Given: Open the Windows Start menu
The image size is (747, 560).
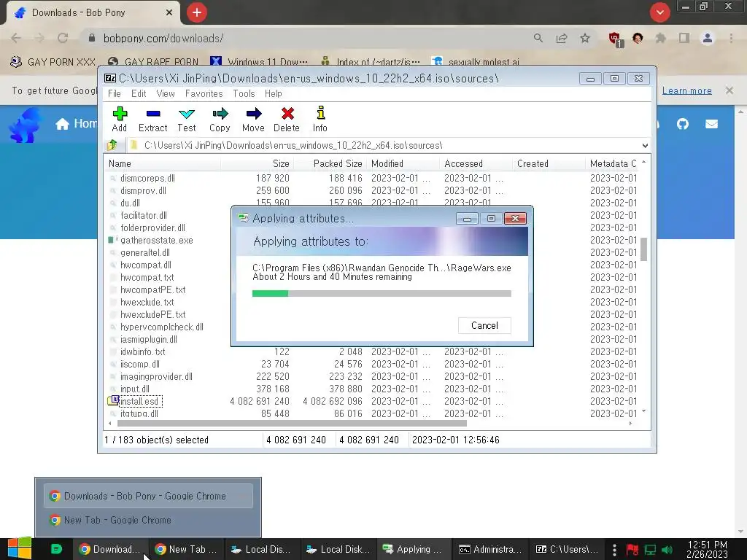Looking at the screenshot, I should [20, 548].
